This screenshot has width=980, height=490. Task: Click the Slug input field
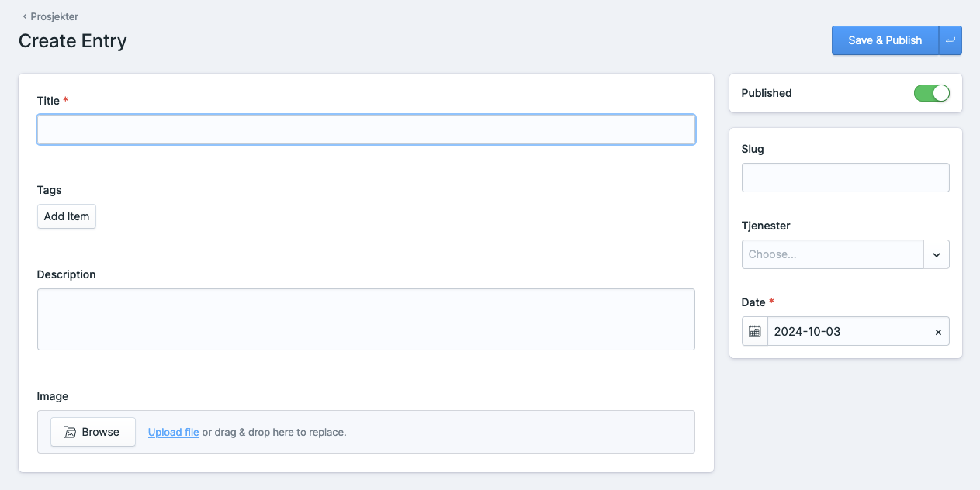845,178
